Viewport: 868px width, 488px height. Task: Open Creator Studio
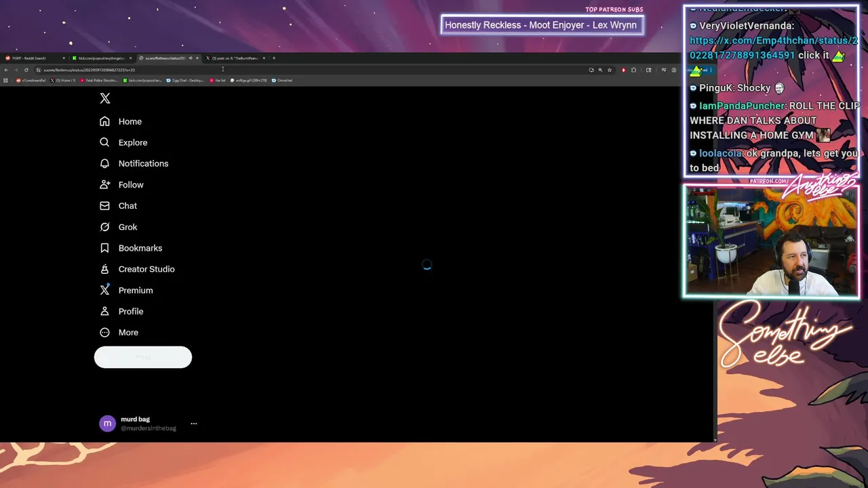tap(137, 269)
